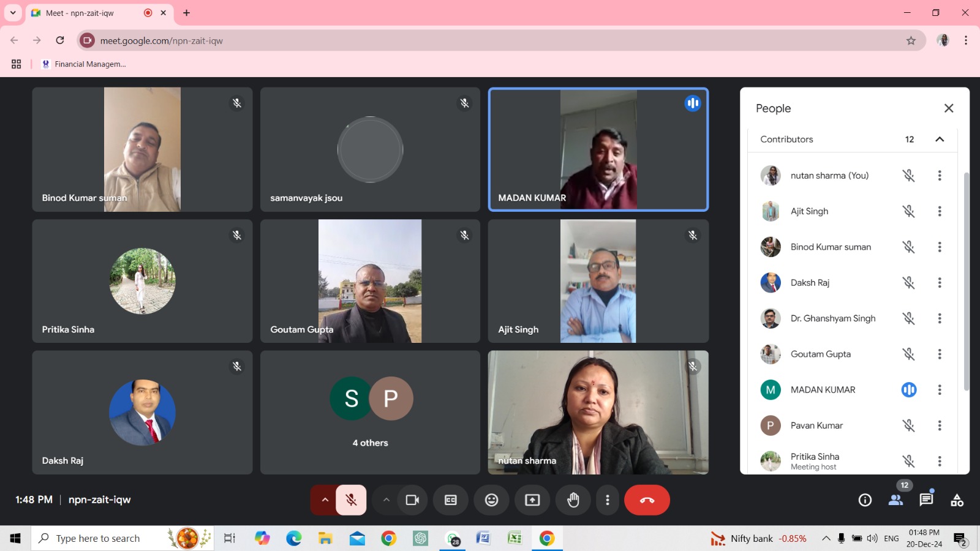Go back in browser history
This screenshot has height=551, width=980.
[14, 40]
